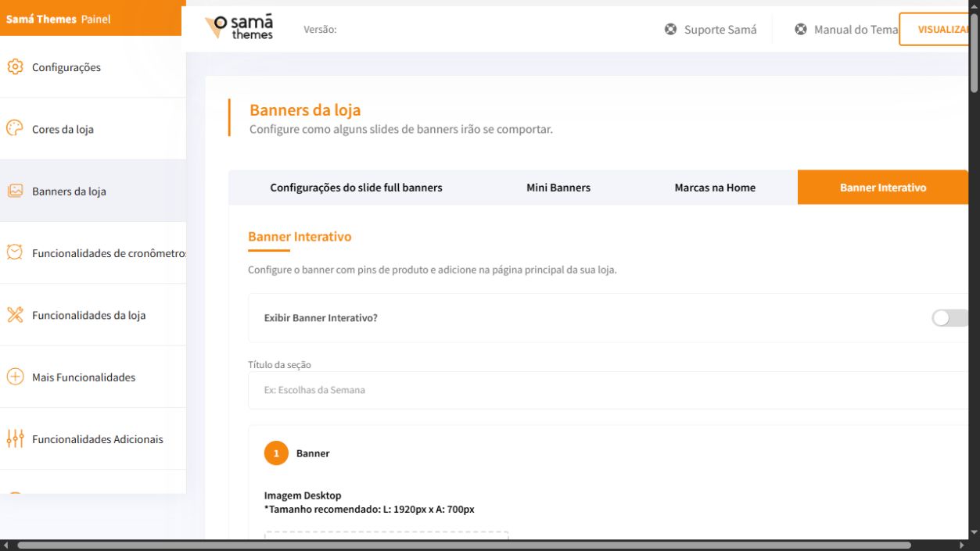Open Configurações in the sidebar
This screenshot has width=980, height=551.
click(93, 67)
